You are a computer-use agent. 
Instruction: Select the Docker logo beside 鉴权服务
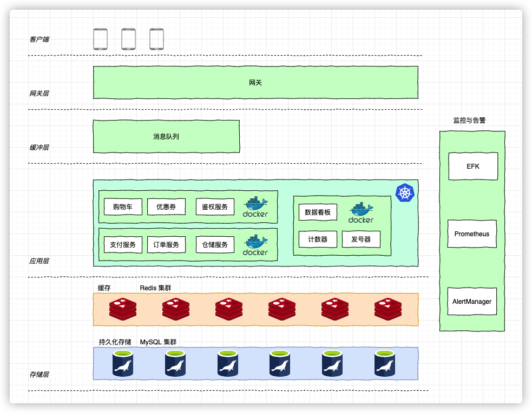click(255, 207)
